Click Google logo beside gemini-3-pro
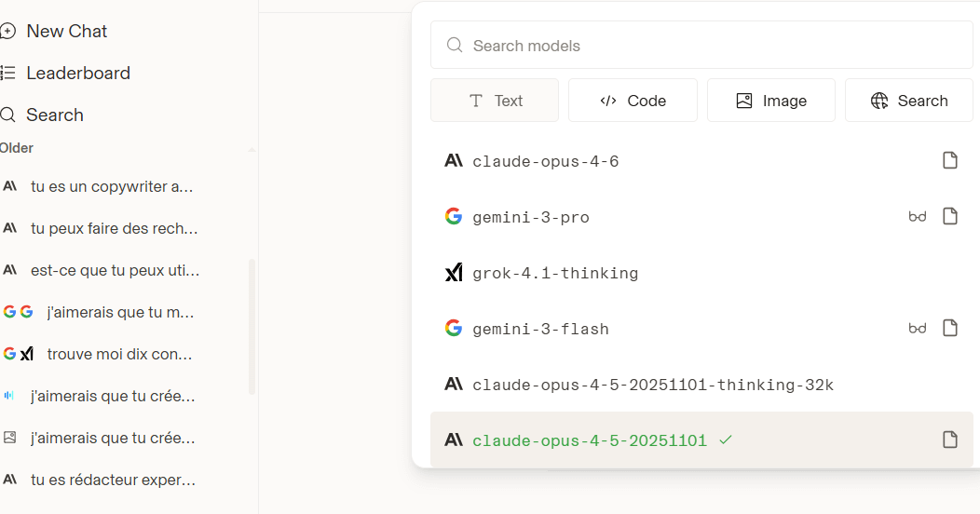Viewport: 980px width, 514px height. coord(454,216)
